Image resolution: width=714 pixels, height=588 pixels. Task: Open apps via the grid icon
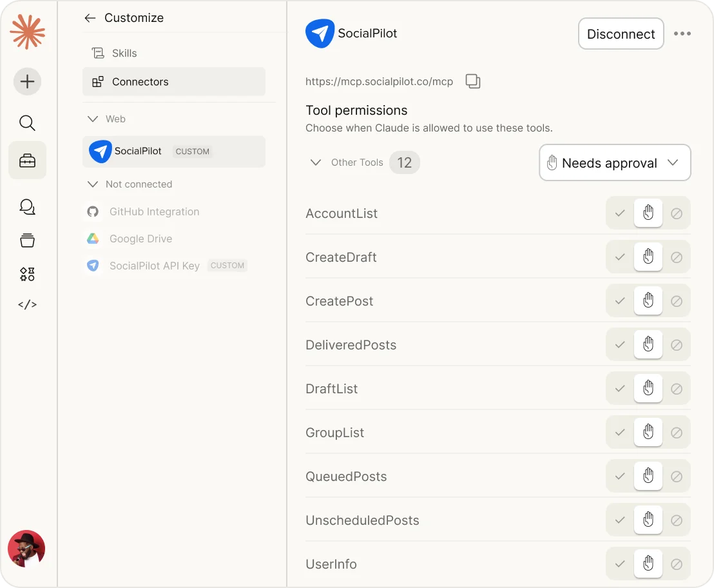(27, 273)
